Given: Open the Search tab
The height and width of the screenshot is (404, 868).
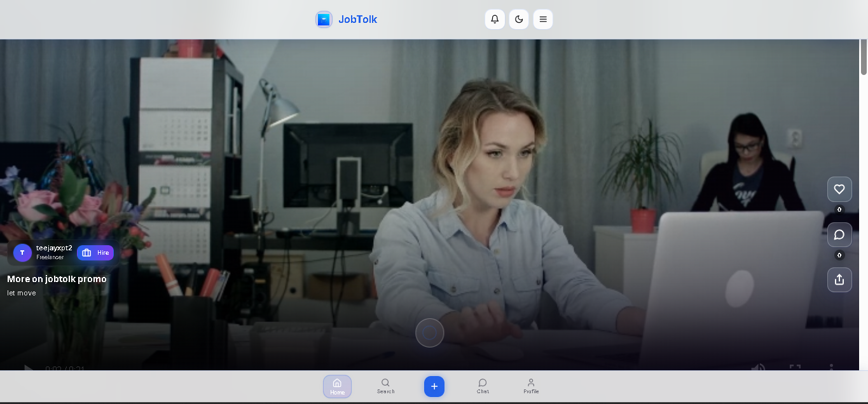Looking at the screenshot, I should pyautogui.click(x=385, y=386).
